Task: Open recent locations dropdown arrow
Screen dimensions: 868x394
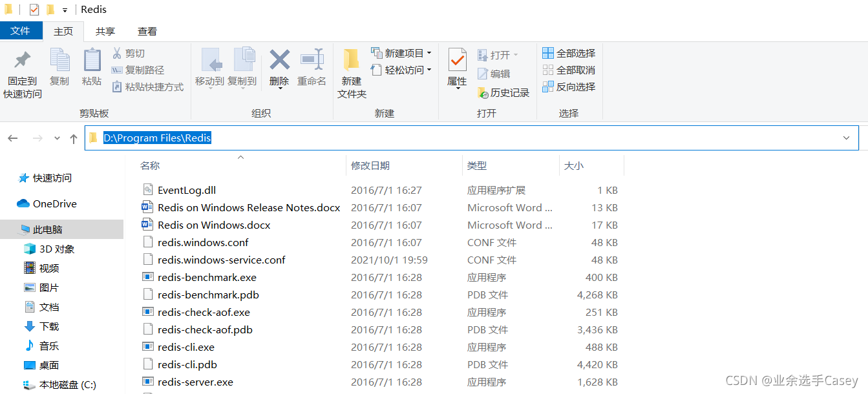Action: coord(57,138)
